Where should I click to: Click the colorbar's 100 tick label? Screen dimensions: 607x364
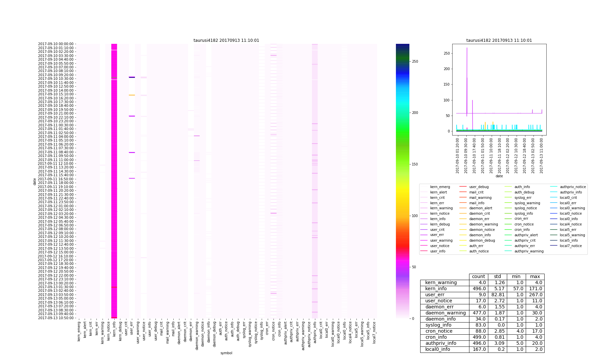(414, 216)
